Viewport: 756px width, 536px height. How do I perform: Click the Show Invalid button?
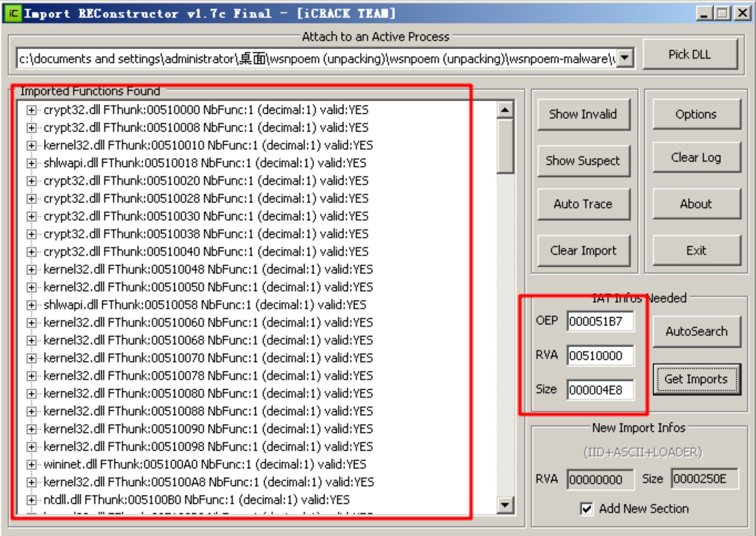(x=583, y=115)
